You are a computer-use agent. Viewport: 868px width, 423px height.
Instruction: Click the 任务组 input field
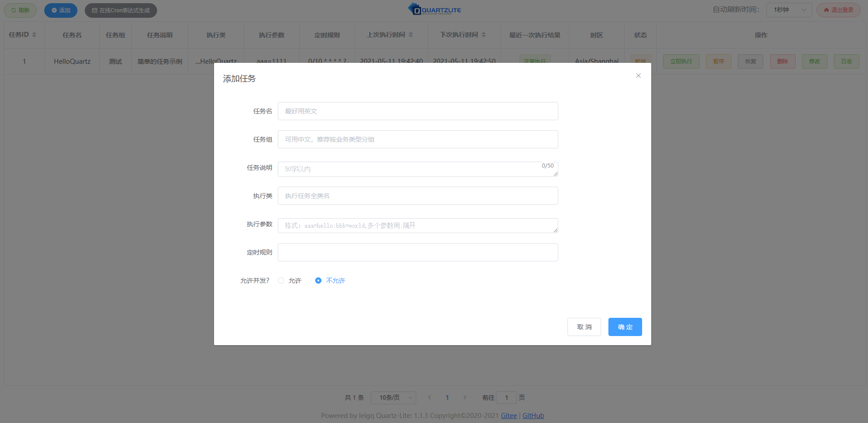coord(418,139)
